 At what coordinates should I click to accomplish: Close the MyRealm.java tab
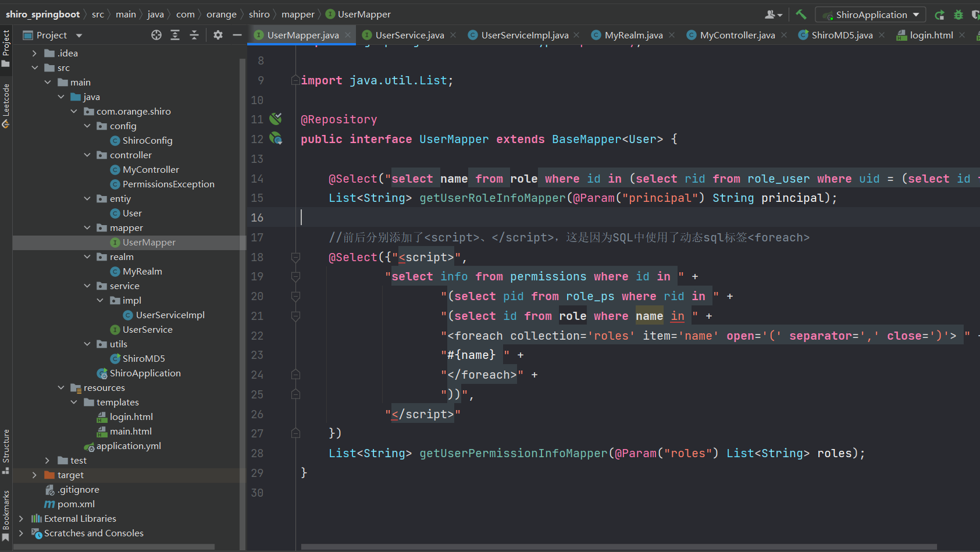672,35
